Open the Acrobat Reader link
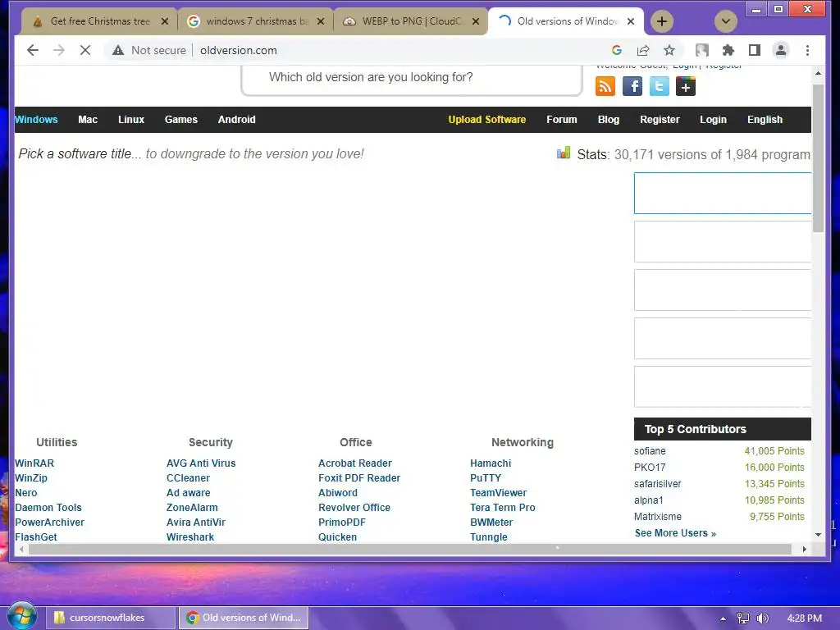 click(x=354, y=463)
